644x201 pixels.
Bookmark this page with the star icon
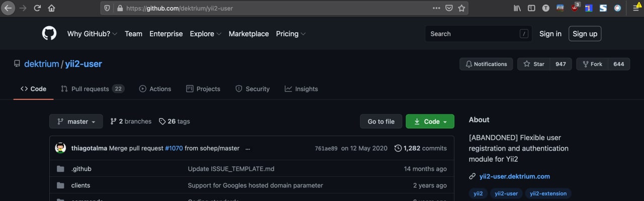click(x=461, y=8)
